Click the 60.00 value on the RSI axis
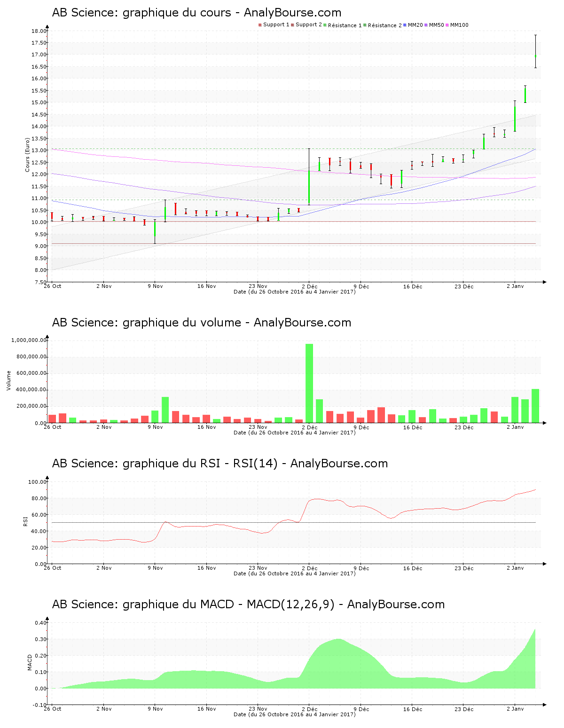Screen dimensions: 564x728 (39, 515)
